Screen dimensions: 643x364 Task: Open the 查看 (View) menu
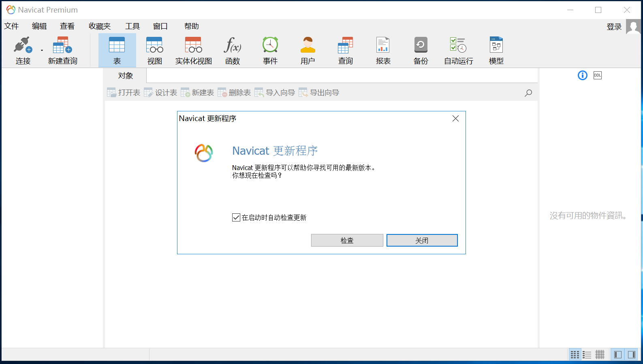[67, 26]
